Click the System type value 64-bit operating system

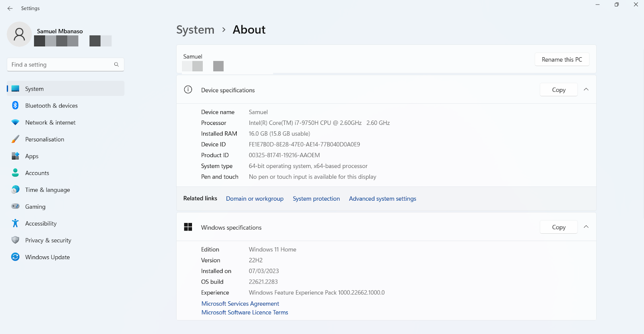tap(308, 166)
